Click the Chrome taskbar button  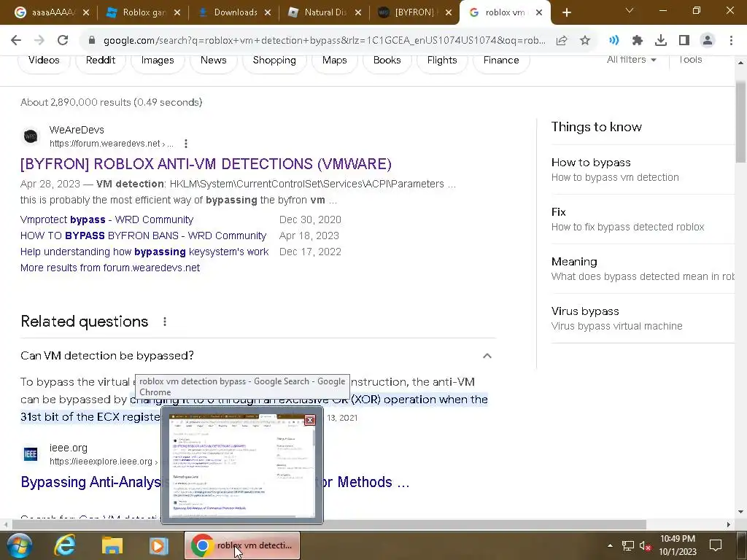(x=242, y=545)
